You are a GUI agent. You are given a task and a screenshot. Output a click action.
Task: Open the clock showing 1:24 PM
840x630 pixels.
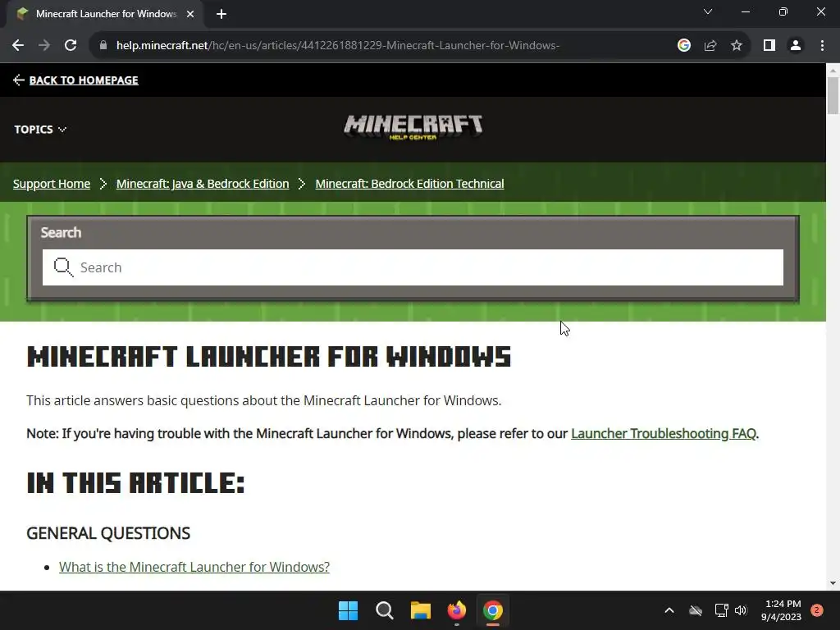(x=781, y=610)
